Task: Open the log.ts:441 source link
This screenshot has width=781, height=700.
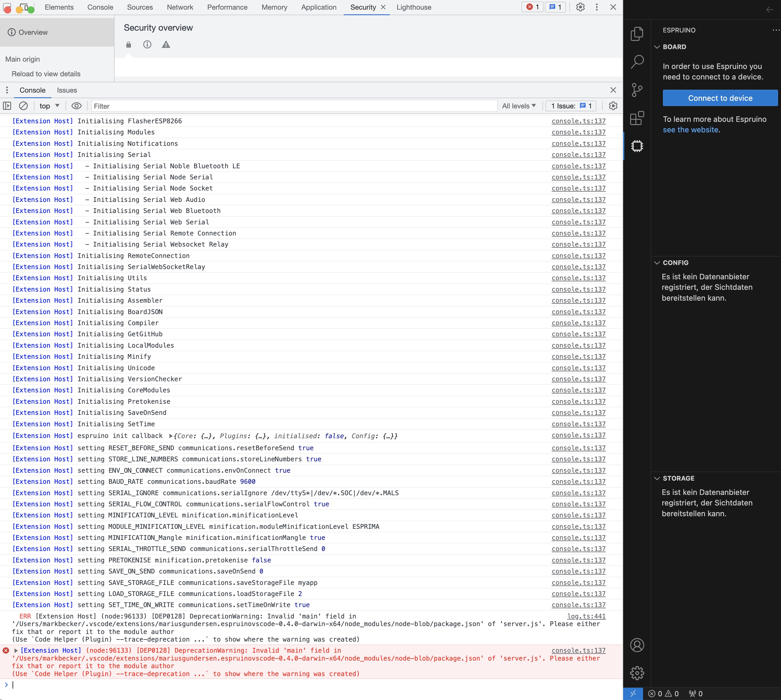Action: click(586, 616)
